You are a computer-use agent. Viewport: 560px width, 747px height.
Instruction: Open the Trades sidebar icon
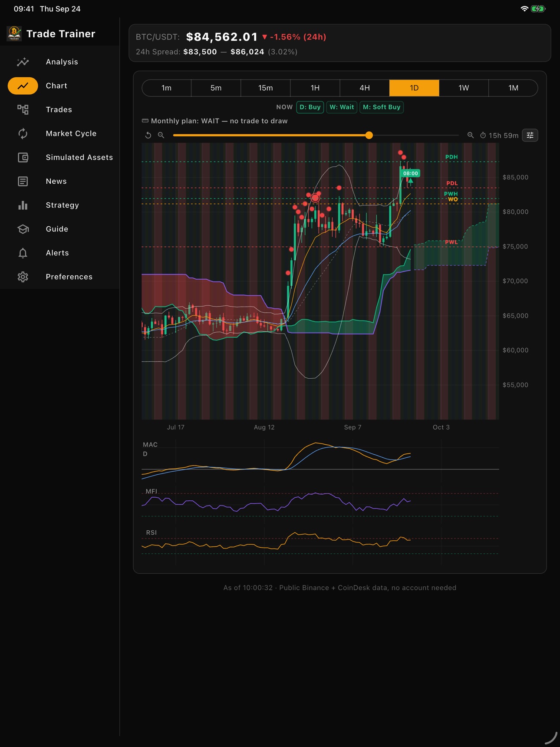click(x=23, y=110)
